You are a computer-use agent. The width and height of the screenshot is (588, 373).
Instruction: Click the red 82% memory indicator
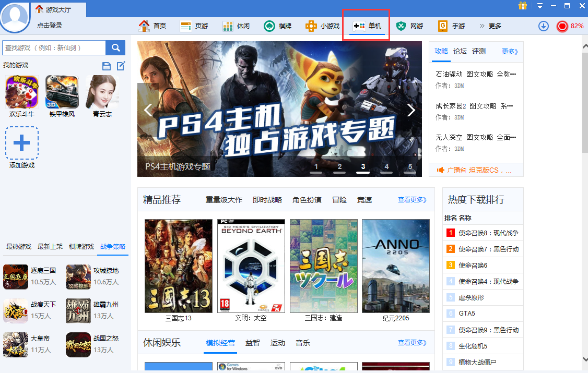click(562, 26)
